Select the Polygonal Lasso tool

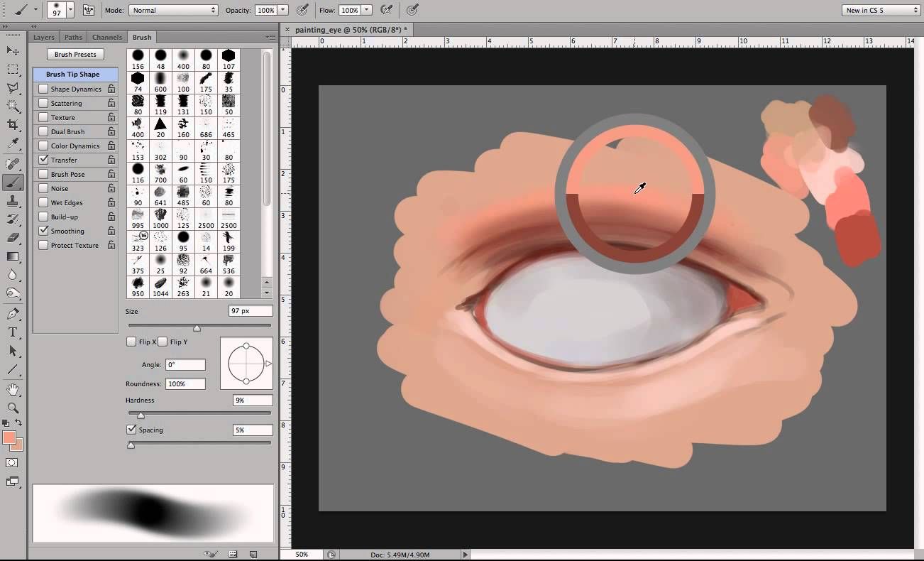[x=13, y=88]
